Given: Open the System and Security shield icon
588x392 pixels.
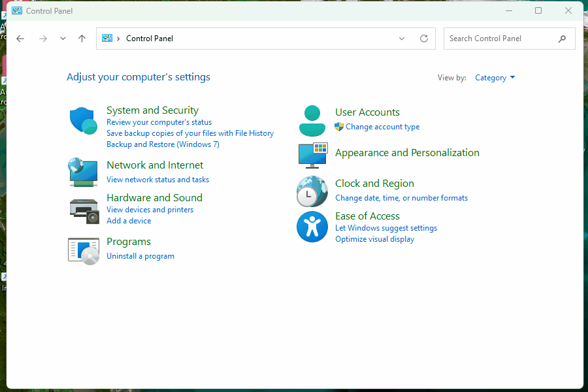Looking at the screenshot, I should 83,121.
